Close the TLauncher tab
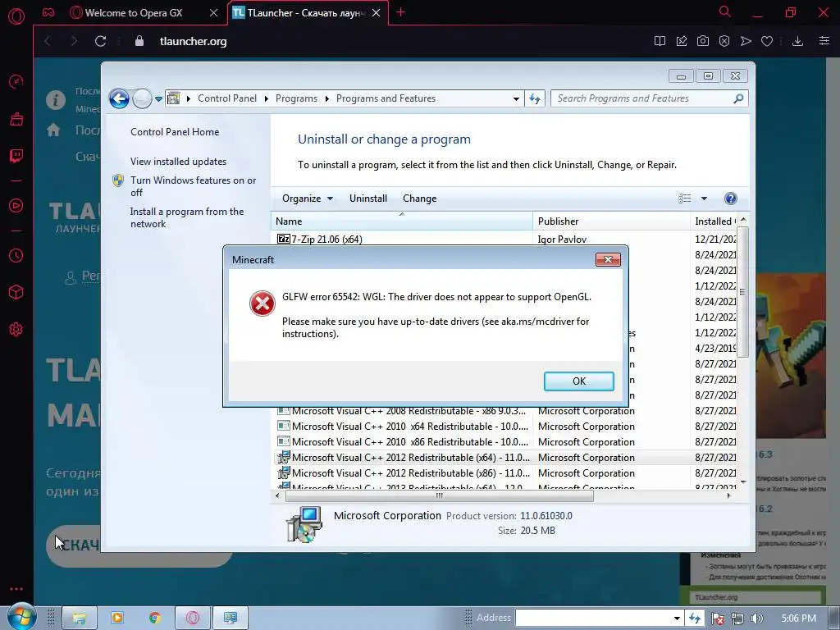 coord(376,13)
